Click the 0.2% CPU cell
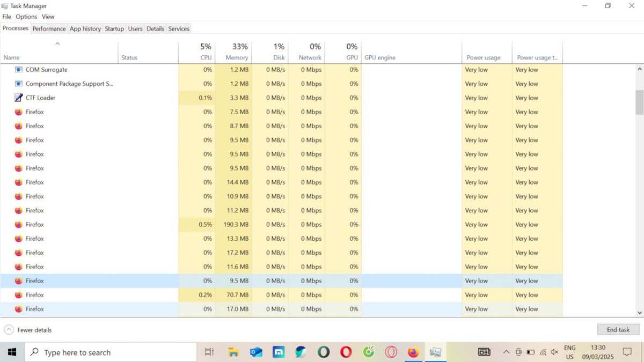This screenshot has height=362, width=644. (196, 295)
